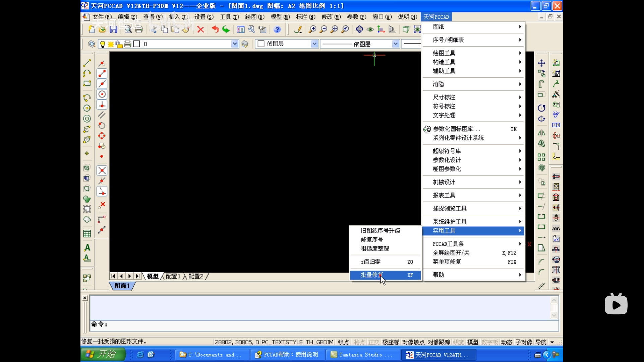
Task: Open the Print Preview tool
Action: pos(128,29)
